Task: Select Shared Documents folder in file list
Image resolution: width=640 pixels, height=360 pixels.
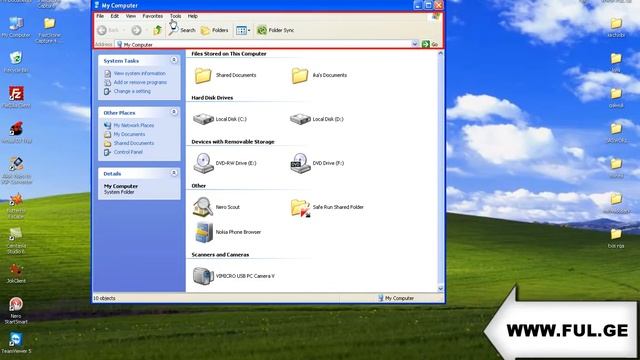Action: (x=225, y=76)
